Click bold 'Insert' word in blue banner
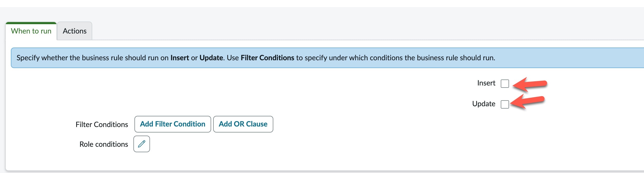Screen dimensions: 644x173 pyautogui.click(x=180, y=58)
